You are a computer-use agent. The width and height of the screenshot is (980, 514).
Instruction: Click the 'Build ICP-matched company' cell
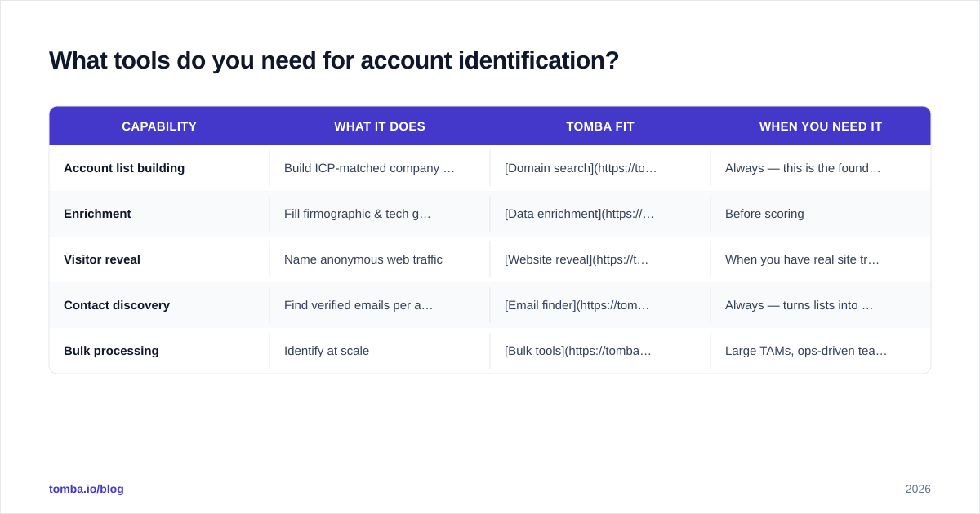(x=380, y=168)
